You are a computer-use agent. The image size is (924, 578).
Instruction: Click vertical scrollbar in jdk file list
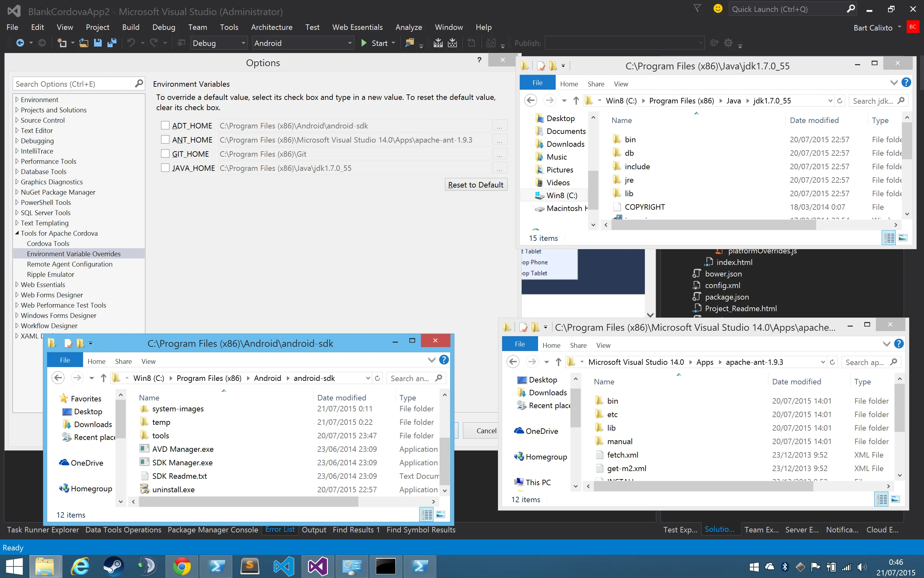(x=907, y=141)
